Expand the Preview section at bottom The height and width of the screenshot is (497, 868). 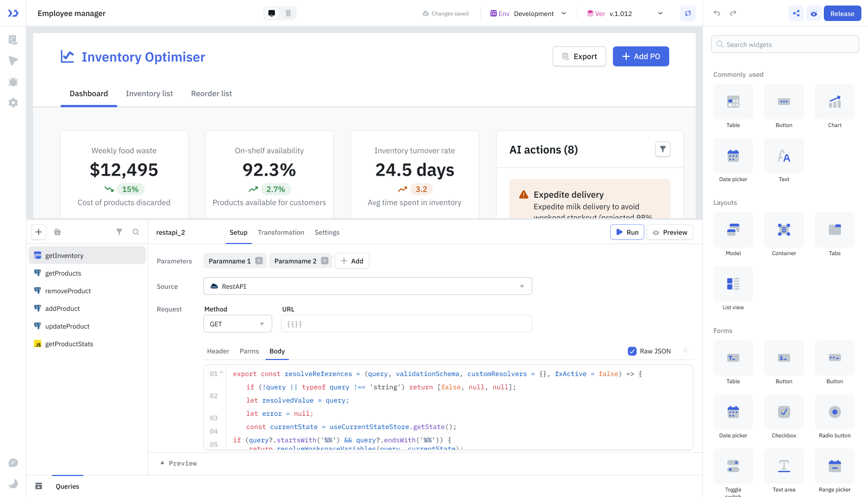coord(178,463)
